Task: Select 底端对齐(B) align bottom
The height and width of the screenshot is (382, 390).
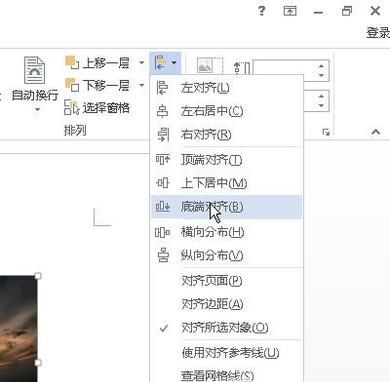Action: point(227,207)
